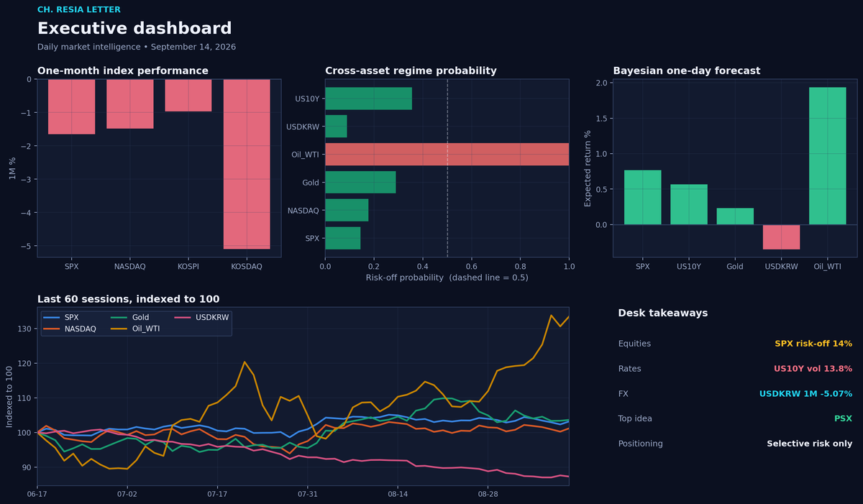
Task: Click the US10Y y-axis label in regime chart
Action: point(307,98)
